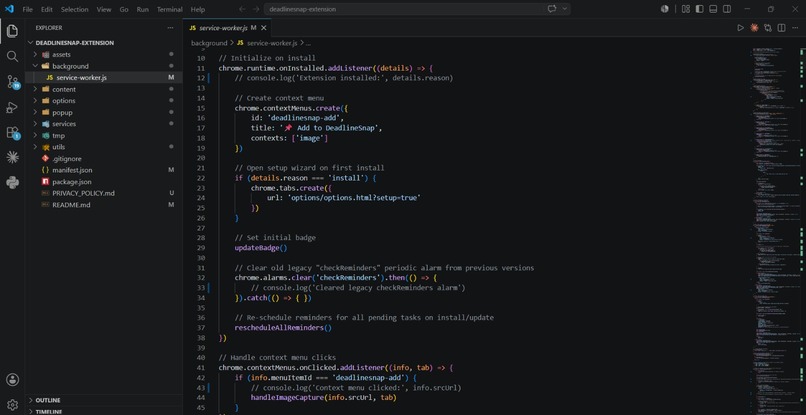Open the Claude starburst icon in activity bar
Image resolution: width=806 pixels, height=415 pixels.
point(12,157)
